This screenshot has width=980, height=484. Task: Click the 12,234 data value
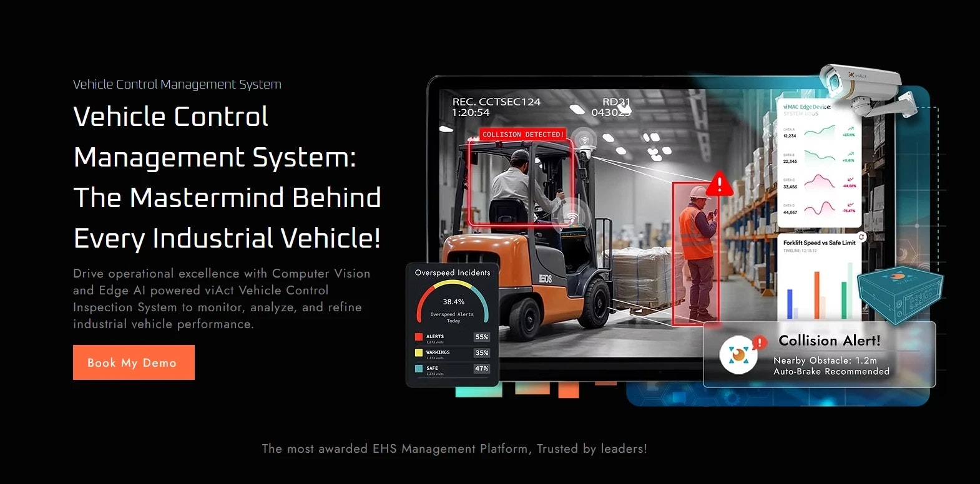[790, 135]
